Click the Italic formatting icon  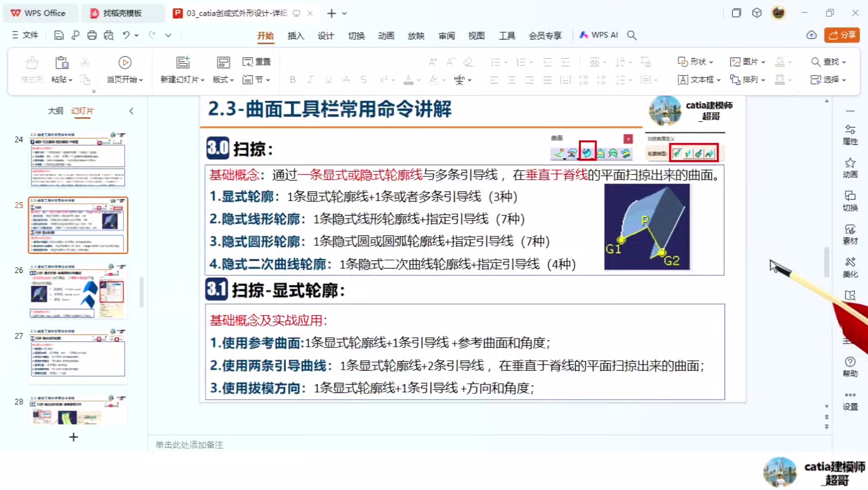coord(310,79)
